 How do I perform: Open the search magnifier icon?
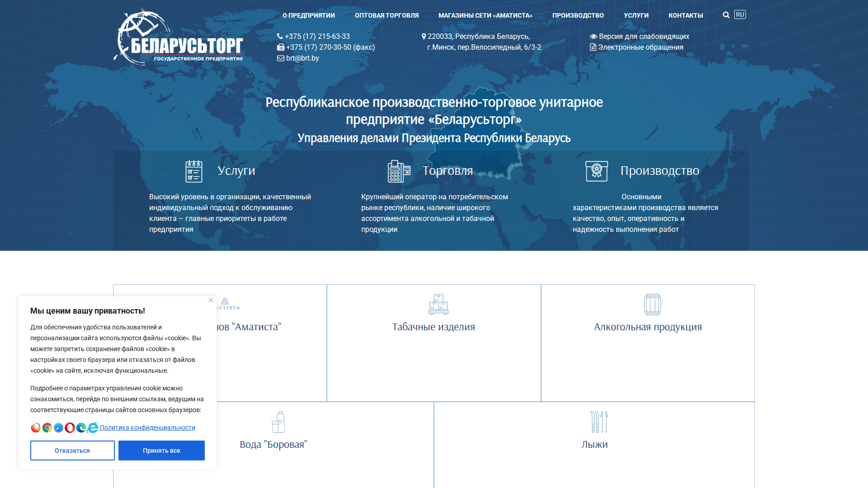[726, 15]
